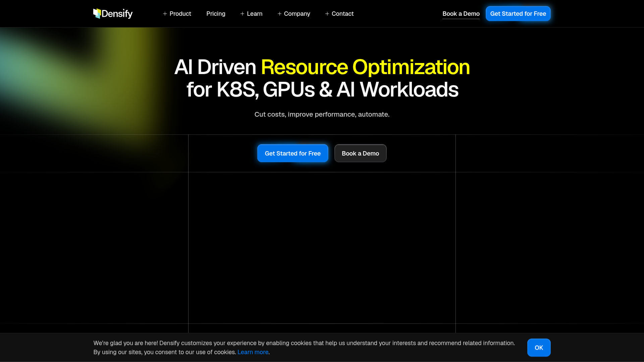Image resolution: width=644 pixels, height=362 pixels.
Task: Click the blue hero Get Started for Free button
Action: coord(292,153)
